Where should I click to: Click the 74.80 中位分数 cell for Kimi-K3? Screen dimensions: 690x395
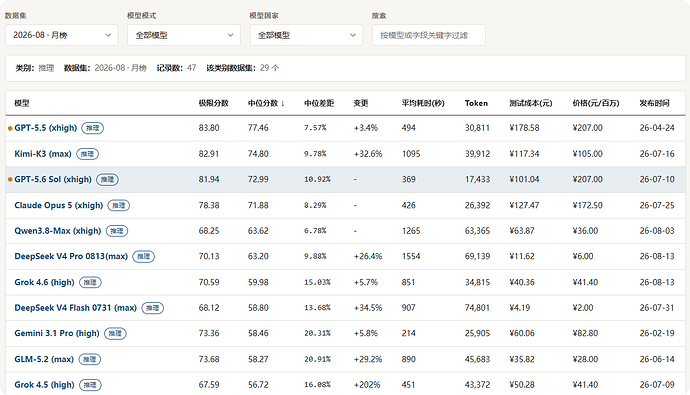[x=258, y=154]
